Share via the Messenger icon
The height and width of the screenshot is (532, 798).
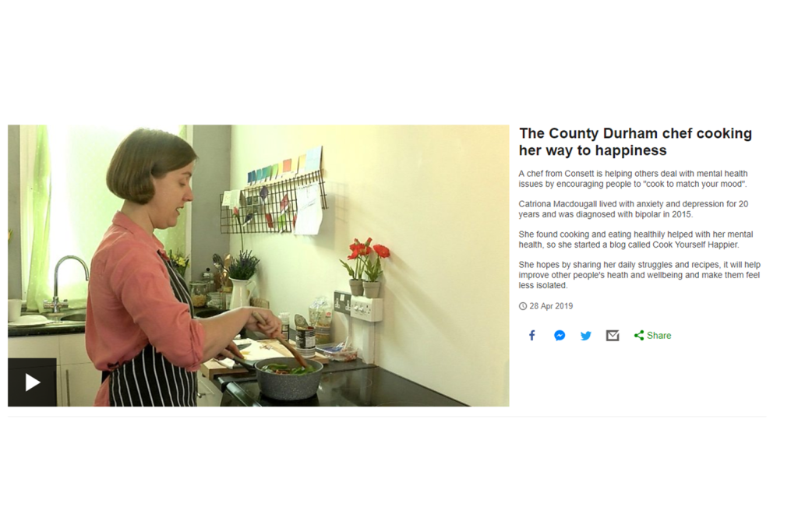(560, 336)
